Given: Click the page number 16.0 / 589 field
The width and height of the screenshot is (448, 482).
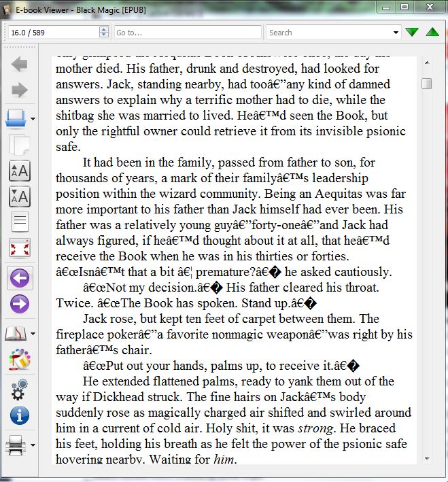Looking at the screenshot, I should point(54,32).
